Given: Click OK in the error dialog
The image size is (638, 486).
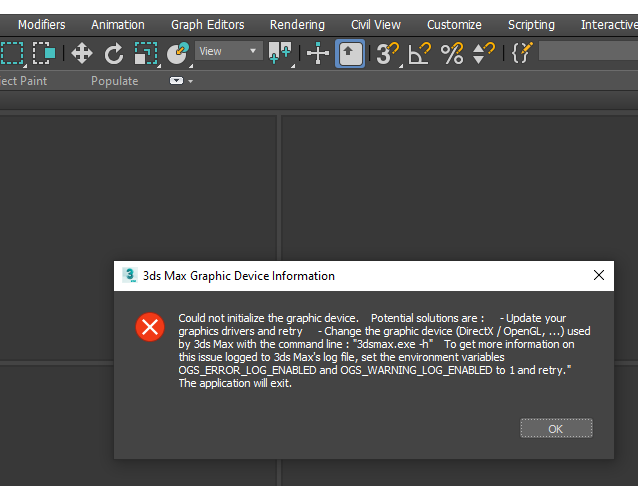Looking at the screenshot, I should point(556,428).
